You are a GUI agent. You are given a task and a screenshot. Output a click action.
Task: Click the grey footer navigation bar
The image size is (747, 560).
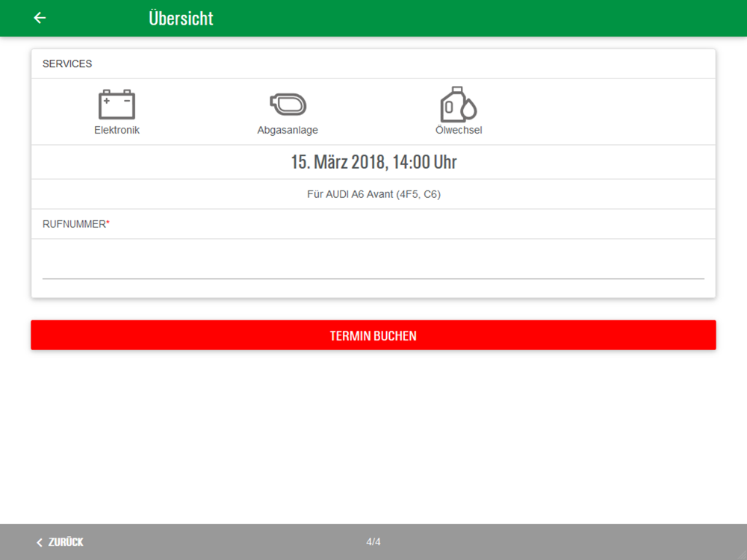pyautogui.click(x=373, y=542)
